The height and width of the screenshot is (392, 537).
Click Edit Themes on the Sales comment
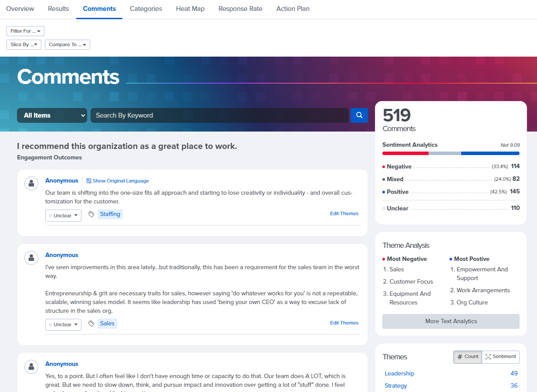[x=344, y=323]
